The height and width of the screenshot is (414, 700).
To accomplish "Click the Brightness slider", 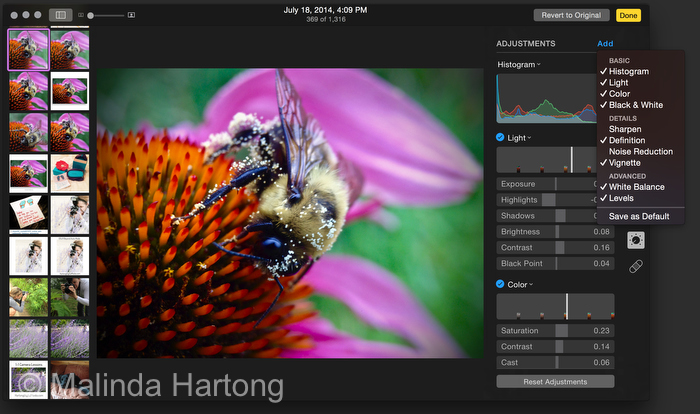I will click(555, 231).
